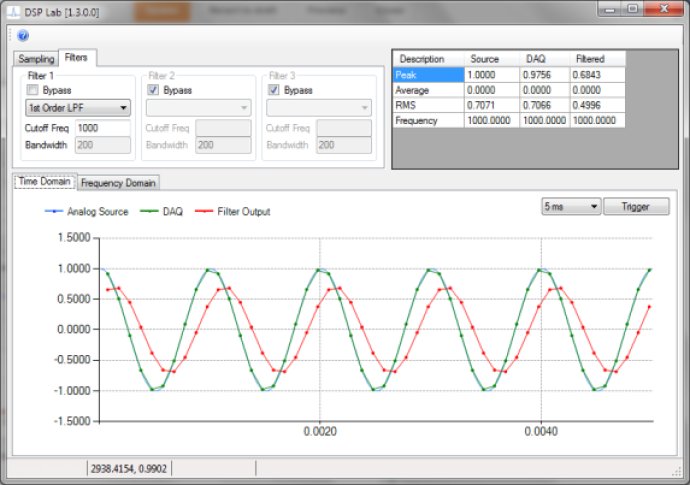Viewport: 690px width, 485px height.
Task: Click the Source column header
Action: pos(492,59)
